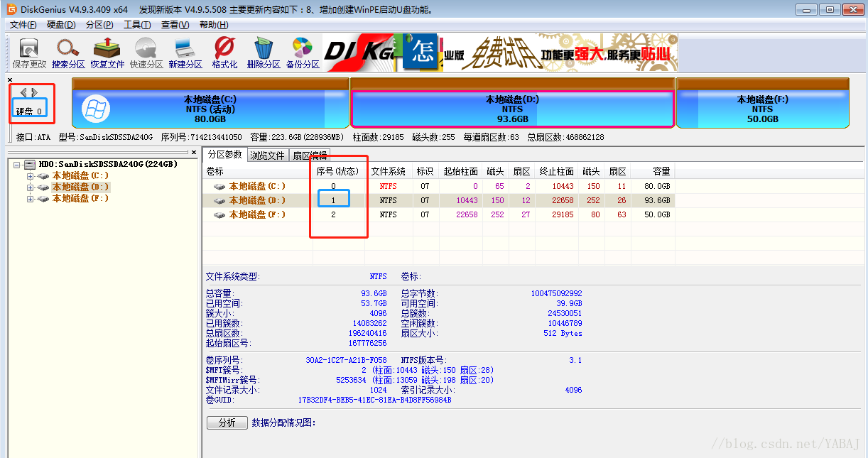This screenshot has height=458, width=868.
Task: Select 本地磁盘(C:) row in partition table
Action: 438,186
